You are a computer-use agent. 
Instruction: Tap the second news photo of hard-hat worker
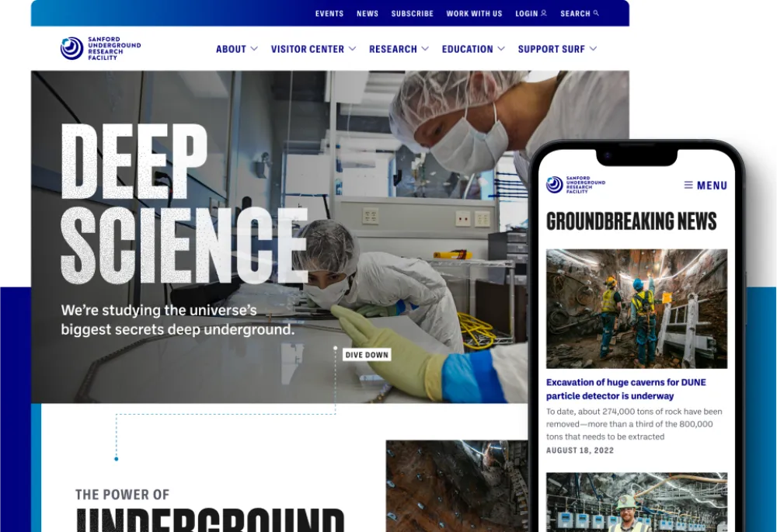tap(636, 502)
